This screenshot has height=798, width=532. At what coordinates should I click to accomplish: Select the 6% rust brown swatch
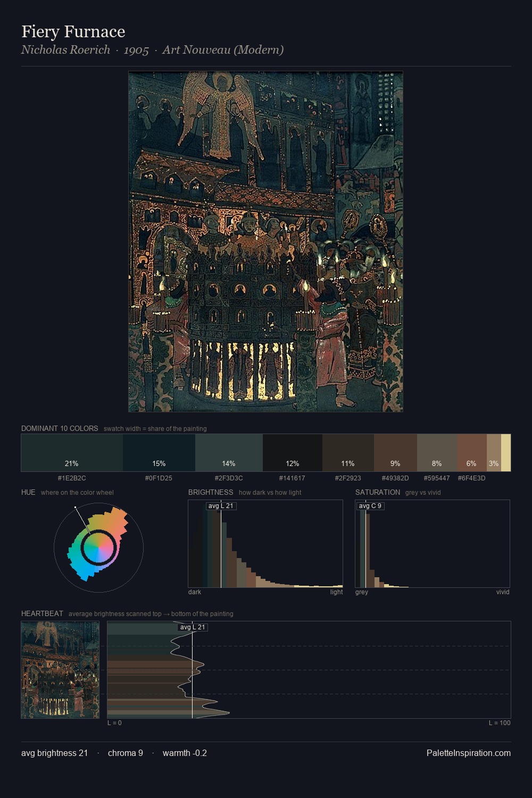472,453
